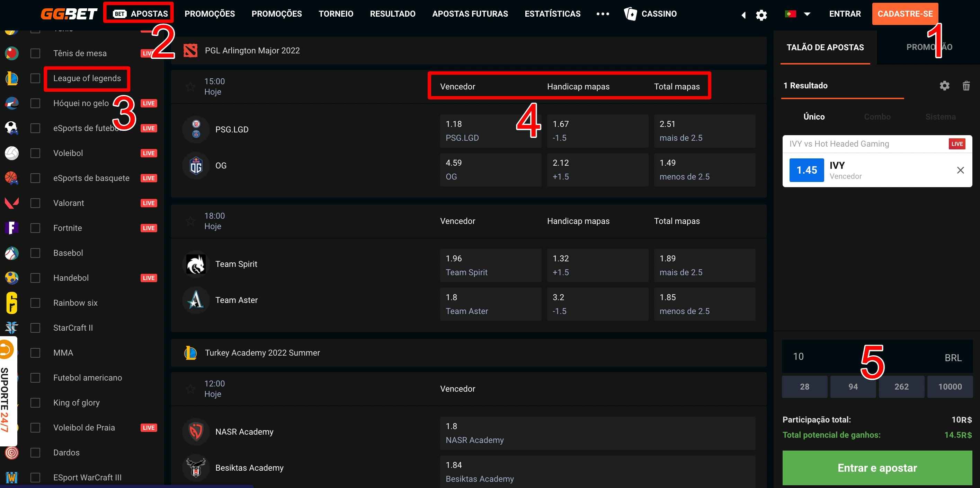
Task: Check the MMA checkbox
Action: pos(35,352)
